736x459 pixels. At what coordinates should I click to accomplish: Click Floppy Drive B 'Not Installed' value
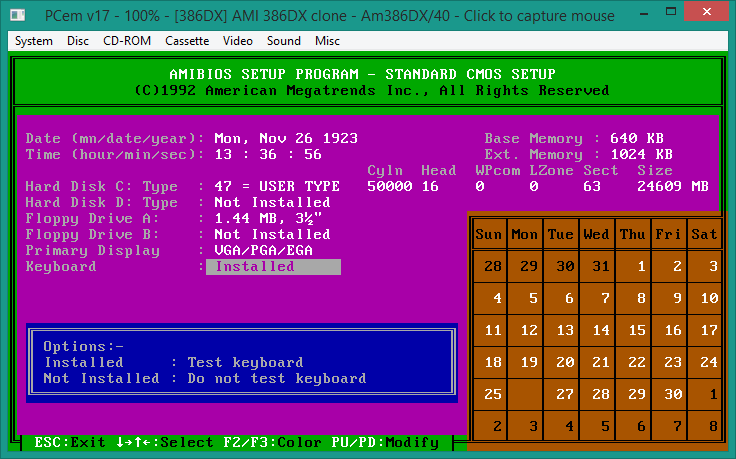coord(272,234)
